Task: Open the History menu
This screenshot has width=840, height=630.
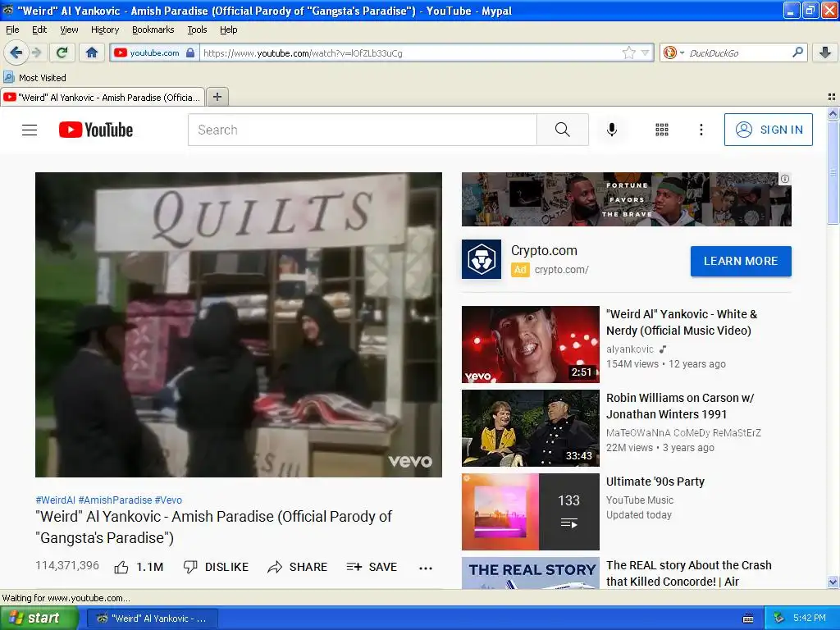Action: point(104,30)
